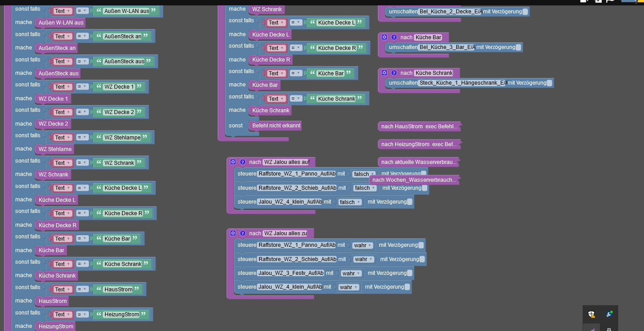This screenshot has width=644, height=331.
Task: Tick Verzögerung box for Bel_Küche_3_Bar_E/A
Action: click(518, 47)
